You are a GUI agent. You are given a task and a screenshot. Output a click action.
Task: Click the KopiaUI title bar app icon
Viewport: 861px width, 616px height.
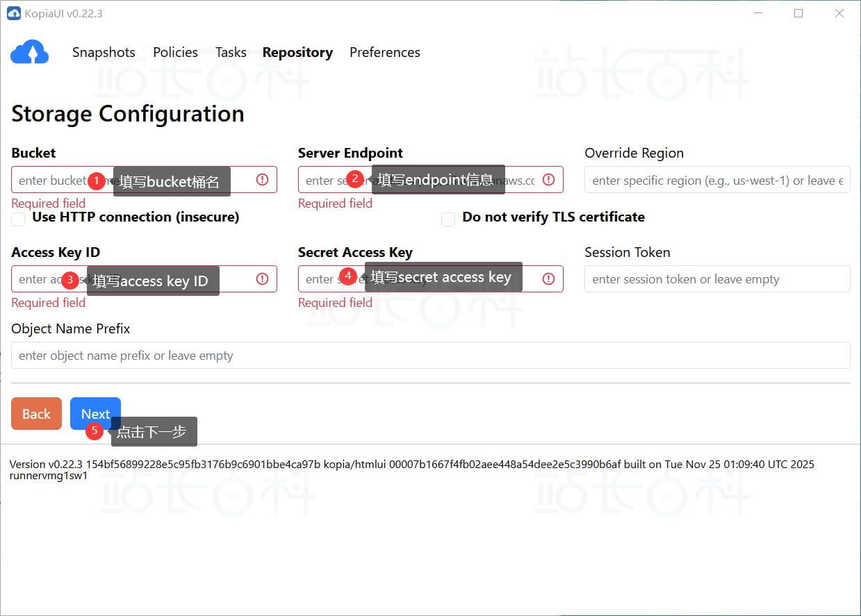pyautogui.click(x=13, y=13)
